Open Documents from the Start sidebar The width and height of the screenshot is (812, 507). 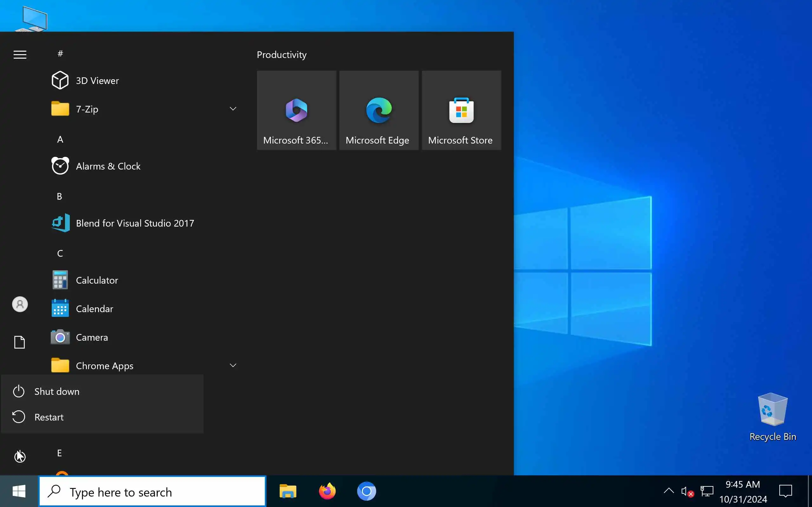tap(19, 342)
